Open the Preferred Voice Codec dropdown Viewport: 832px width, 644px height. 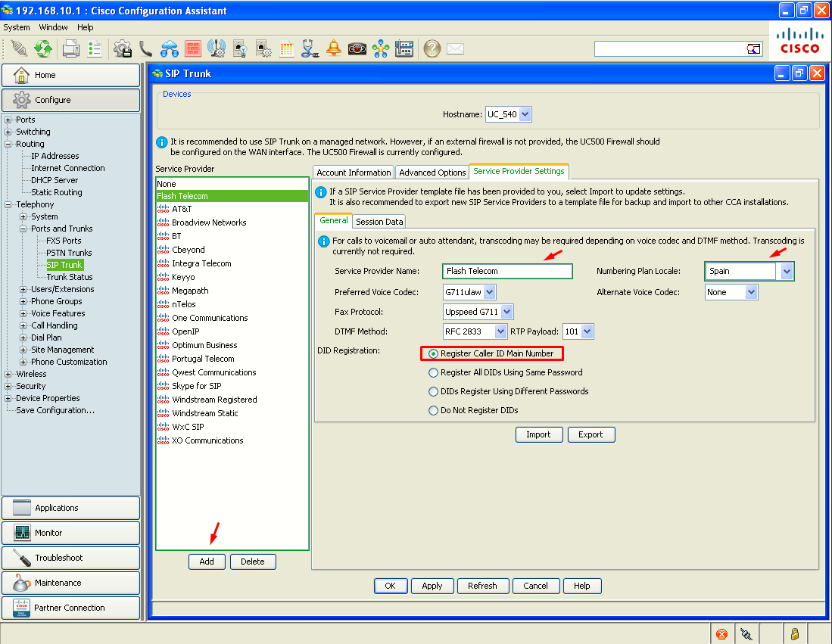(489, 292)
